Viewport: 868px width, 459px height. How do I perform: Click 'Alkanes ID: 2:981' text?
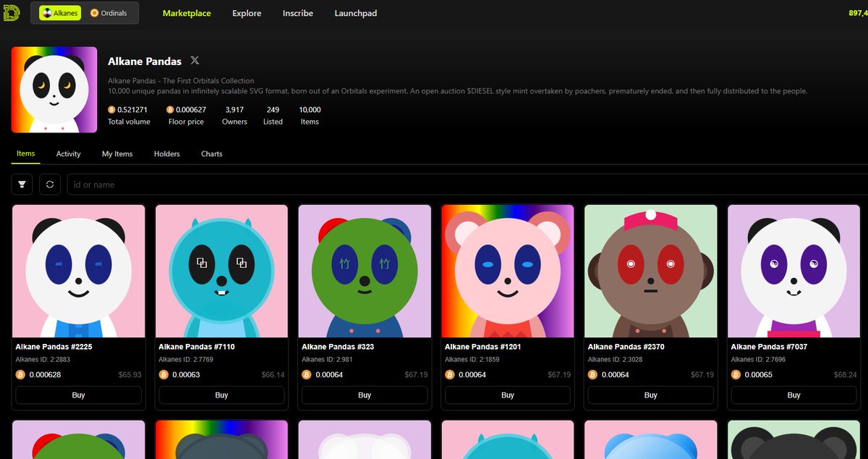tap(328, 360)
